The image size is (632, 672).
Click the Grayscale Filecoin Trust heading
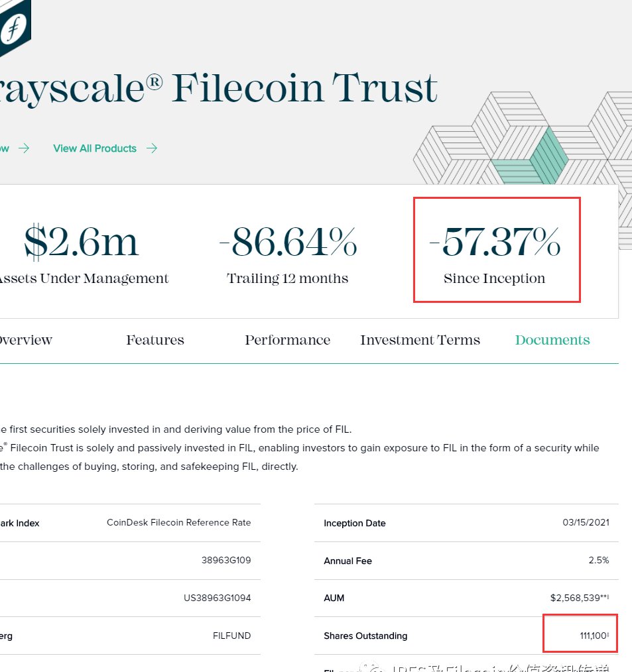(x=219, y=88)
